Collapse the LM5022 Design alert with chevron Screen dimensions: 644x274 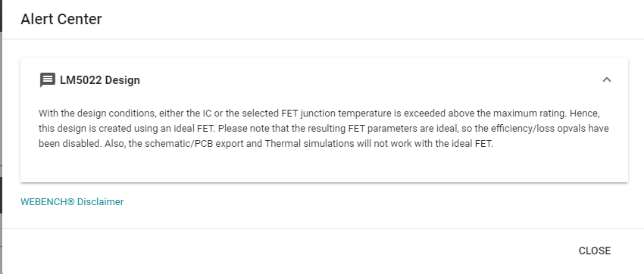[x=607, y=79]
